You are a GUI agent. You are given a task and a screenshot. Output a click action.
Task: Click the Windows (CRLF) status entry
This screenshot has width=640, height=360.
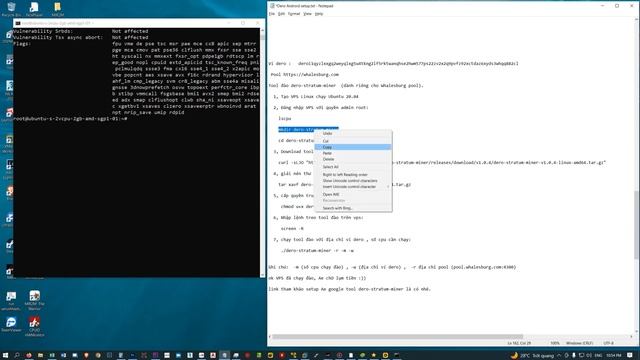[579, 343]
